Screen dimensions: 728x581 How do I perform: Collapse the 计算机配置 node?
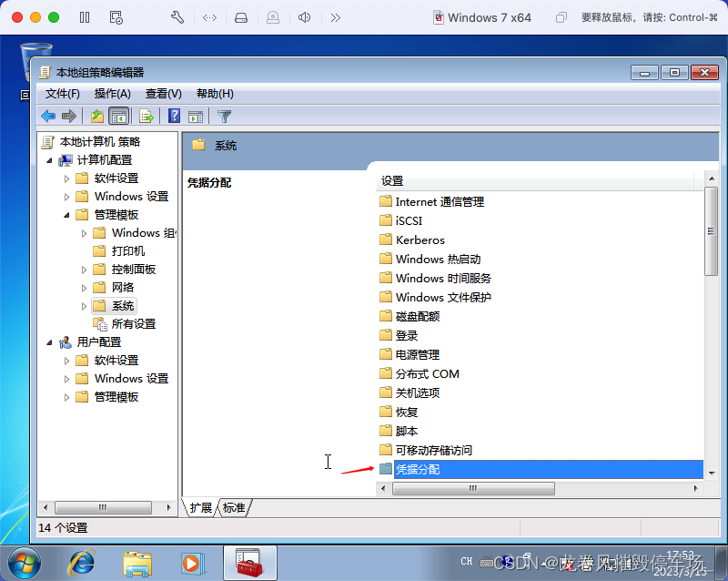(x=50, y=160)
